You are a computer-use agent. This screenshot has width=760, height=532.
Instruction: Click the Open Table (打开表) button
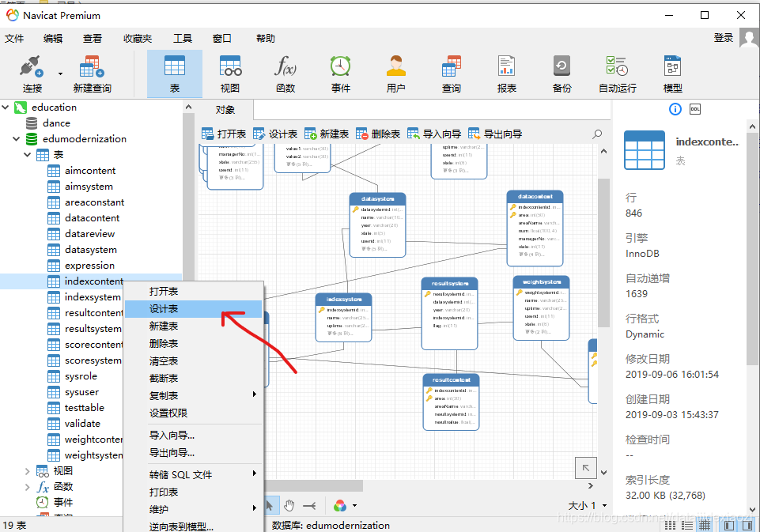pyautogui.click(x=224, y=134)
